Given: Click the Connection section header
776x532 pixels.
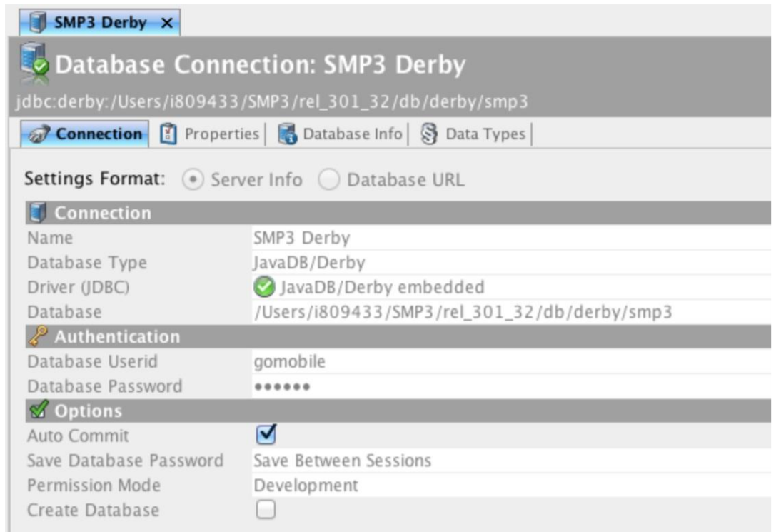Looking at the screenshot, I should (x=398, y=213).
